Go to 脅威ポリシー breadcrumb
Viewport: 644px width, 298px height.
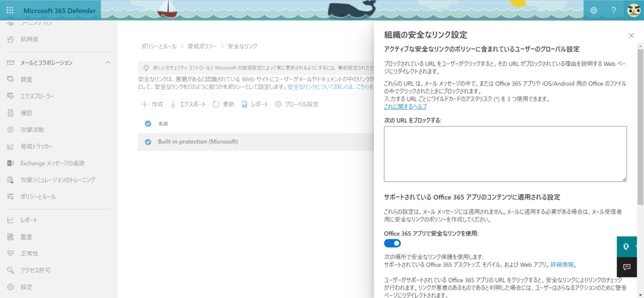click(x=202, y=47)
